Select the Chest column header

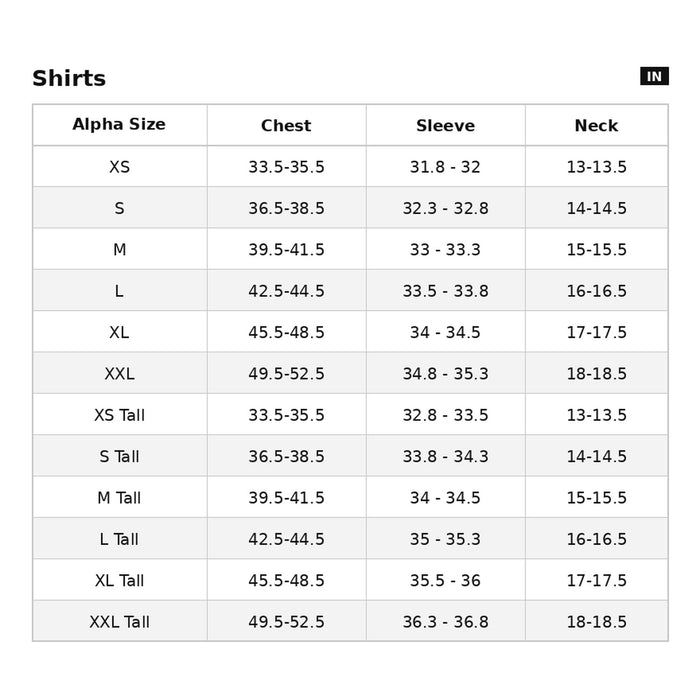(x=286, y=125)
